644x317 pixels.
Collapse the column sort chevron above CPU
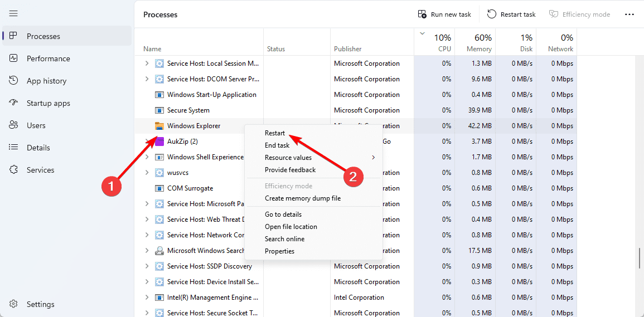[x=422, y=34]
